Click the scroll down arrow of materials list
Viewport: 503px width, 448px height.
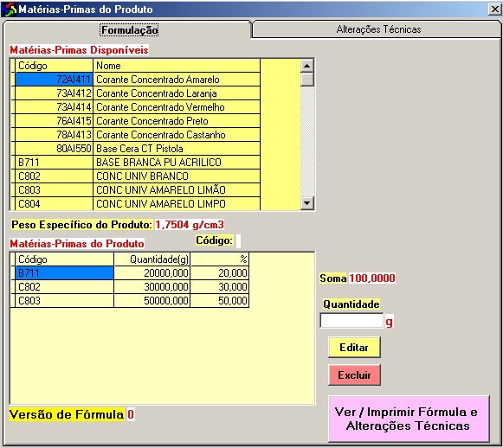307,203
